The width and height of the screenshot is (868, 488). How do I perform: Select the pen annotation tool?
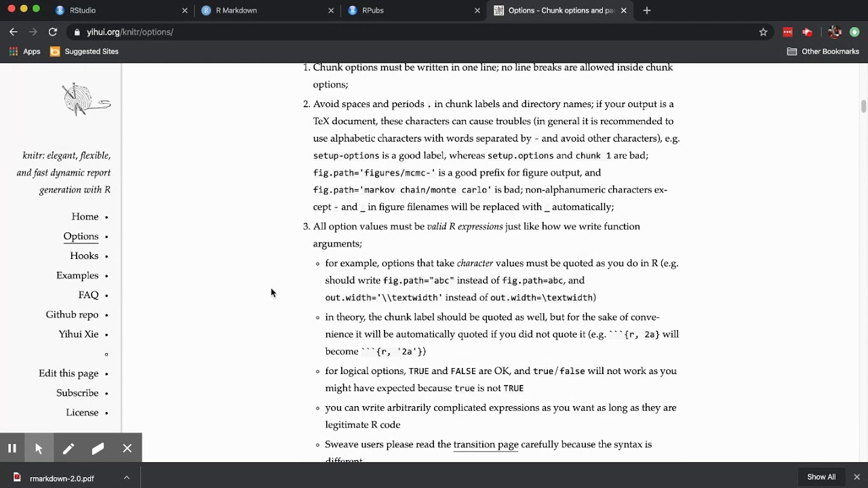[68, 448]
